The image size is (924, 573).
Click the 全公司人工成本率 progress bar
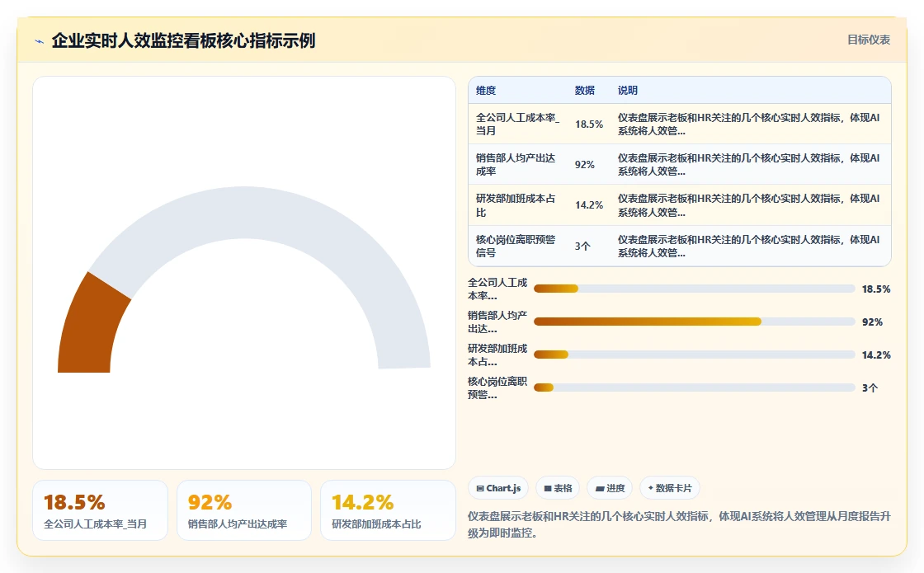[x=694, y=289]
